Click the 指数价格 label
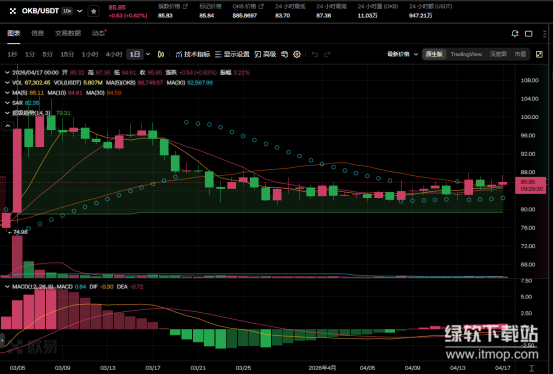The width and height of the screenshot is (553, 374). coord(170,6)
